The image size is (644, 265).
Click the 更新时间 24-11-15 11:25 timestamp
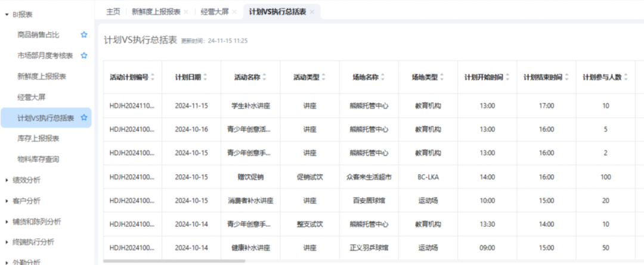(x=215, y=41)
